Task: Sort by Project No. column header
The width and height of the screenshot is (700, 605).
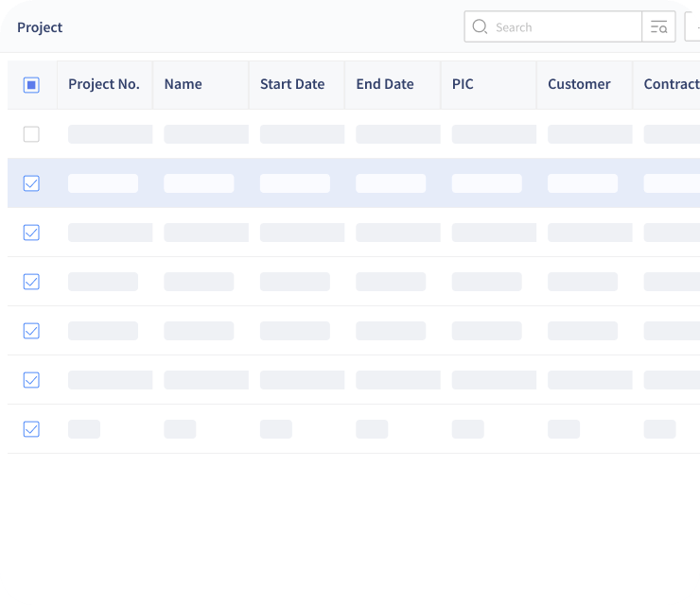Action: click(104, 84)
